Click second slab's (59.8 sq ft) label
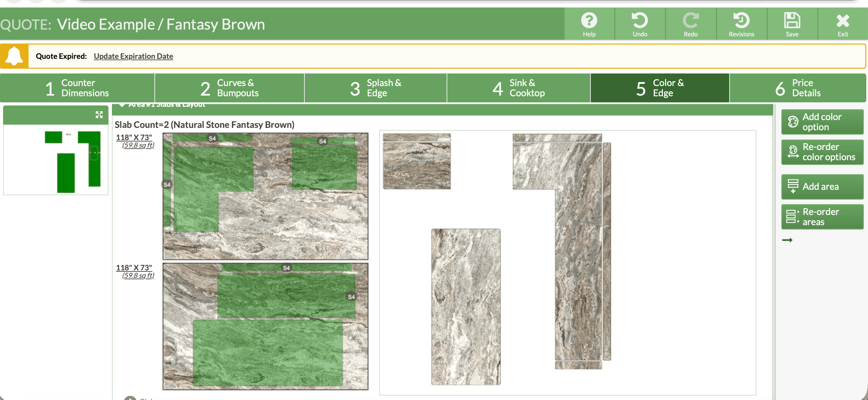The width and height of the screenshot is (868, 400). point(138,276)
